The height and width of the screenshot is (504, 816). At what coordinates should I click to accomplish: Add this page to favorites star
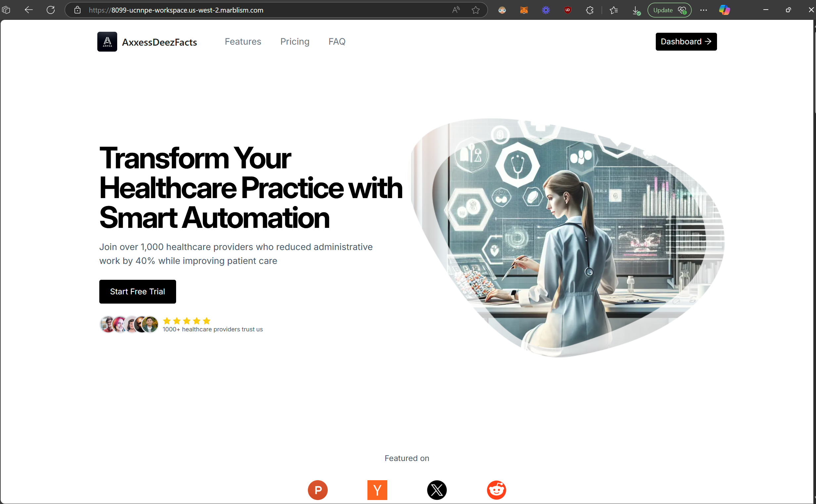point(475,10)
